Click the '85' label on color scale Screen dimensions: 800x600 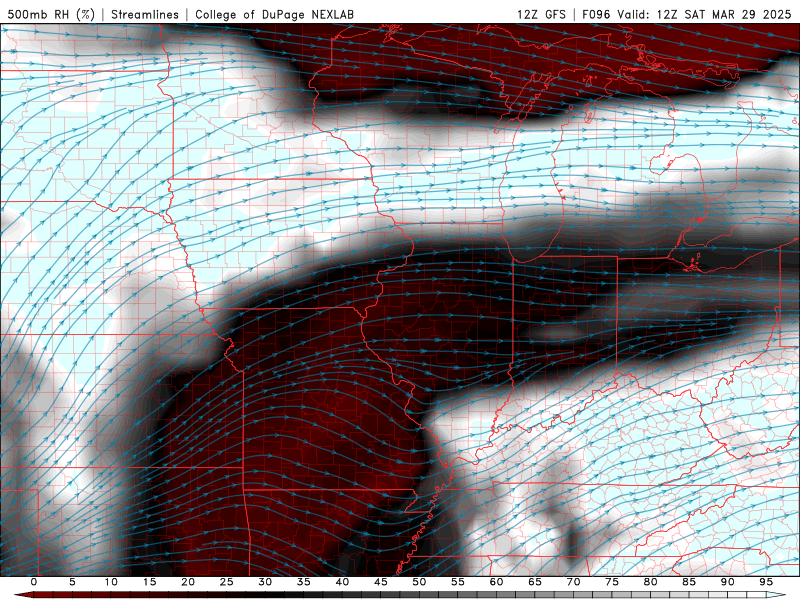point(689,582)
